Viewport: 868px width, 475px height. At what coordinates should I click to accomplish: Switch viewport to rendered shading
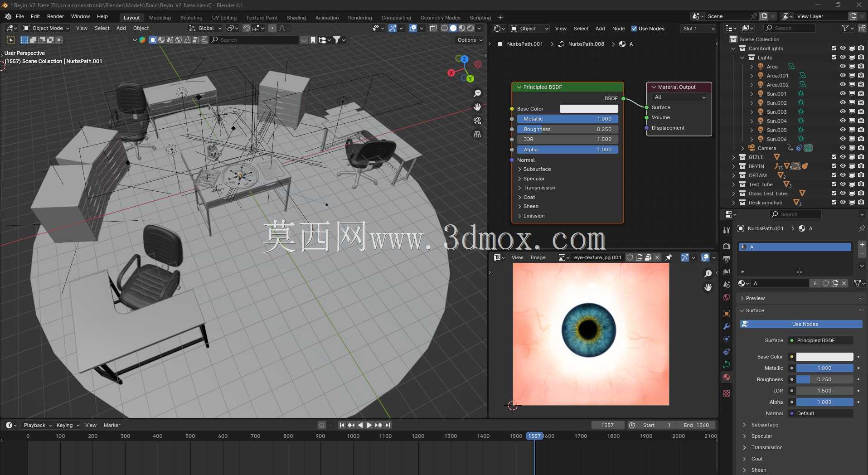(x=470, y=28)
